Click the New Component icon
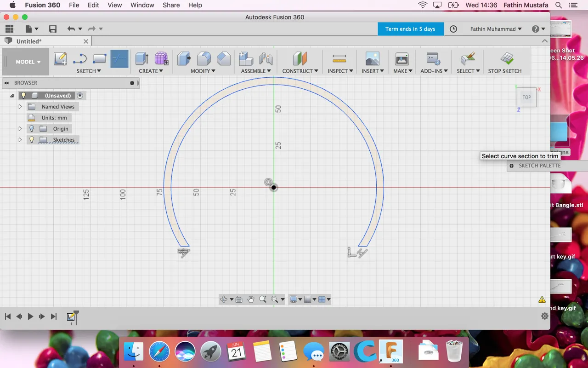Screen dimensions: 588x368 [x=246, y=59]
